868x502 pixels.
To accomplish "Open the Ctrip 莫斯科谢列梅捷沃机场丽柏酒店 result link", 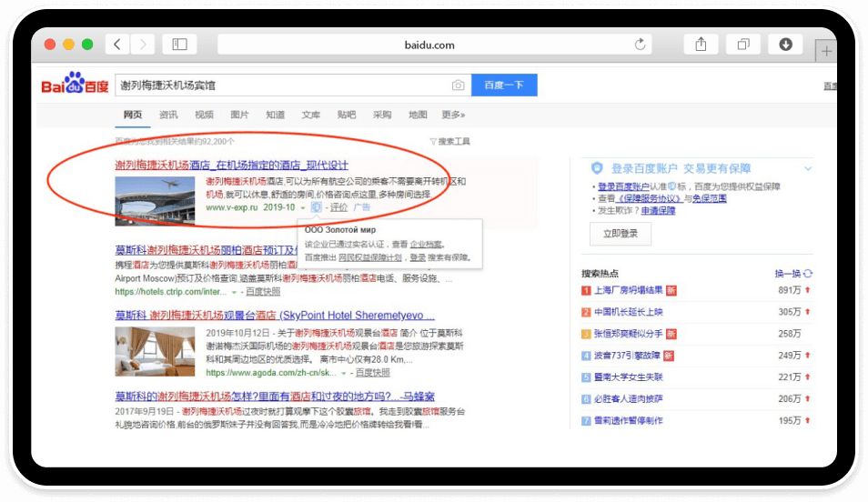I will [x=206, y=250].
